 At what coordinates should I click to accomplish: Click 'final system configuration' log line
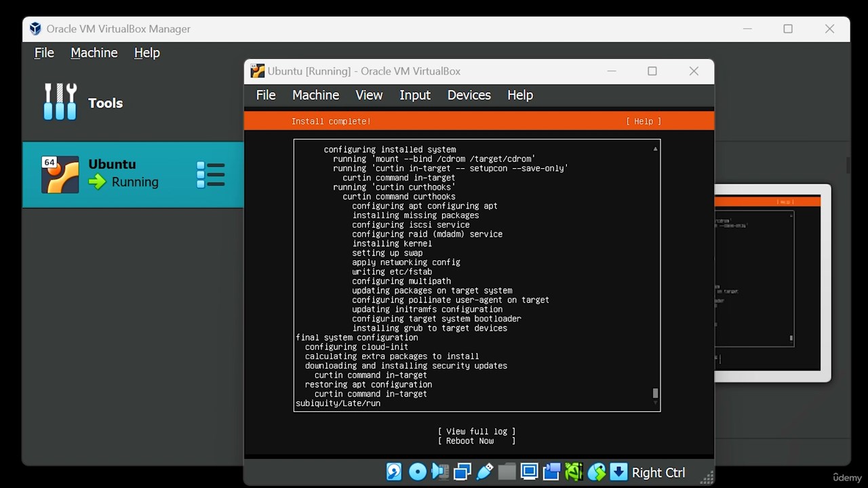(x=357, y=338)
